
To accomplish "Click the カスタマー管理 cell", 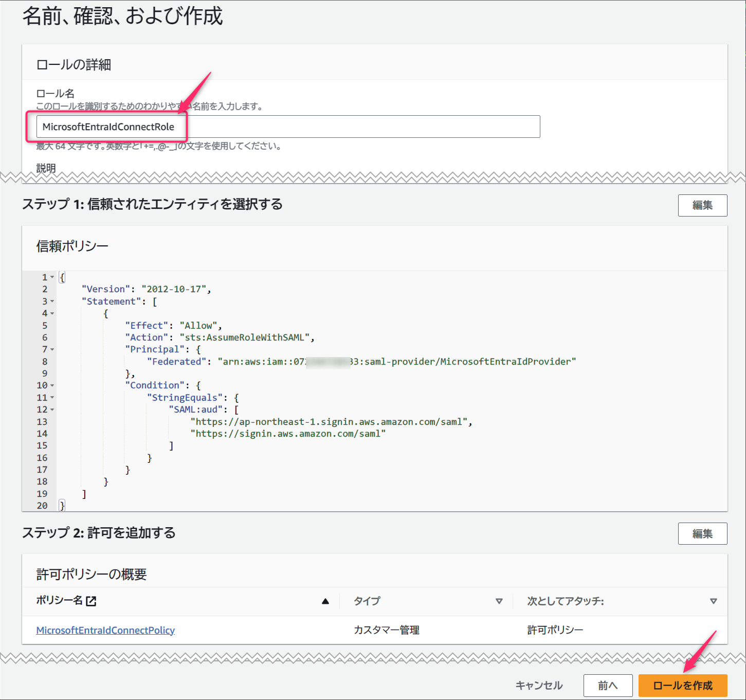I will [387, 630].
